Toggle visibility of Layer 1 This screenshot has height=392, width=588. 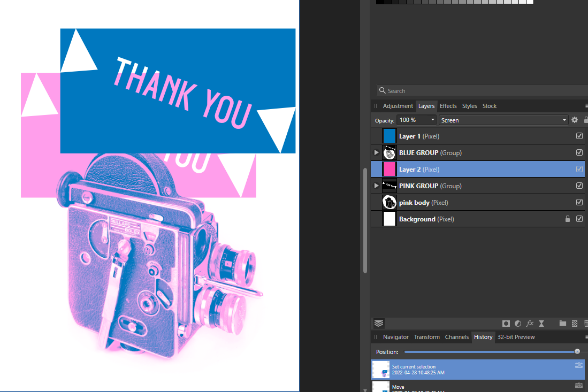[579, 136]
